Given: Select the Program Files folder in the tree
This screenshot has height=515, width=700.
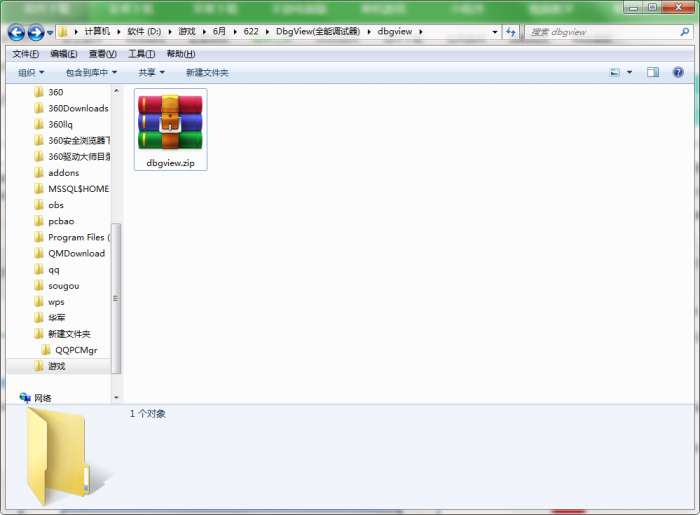Looking at the screenshot, I should coord(72,237).
